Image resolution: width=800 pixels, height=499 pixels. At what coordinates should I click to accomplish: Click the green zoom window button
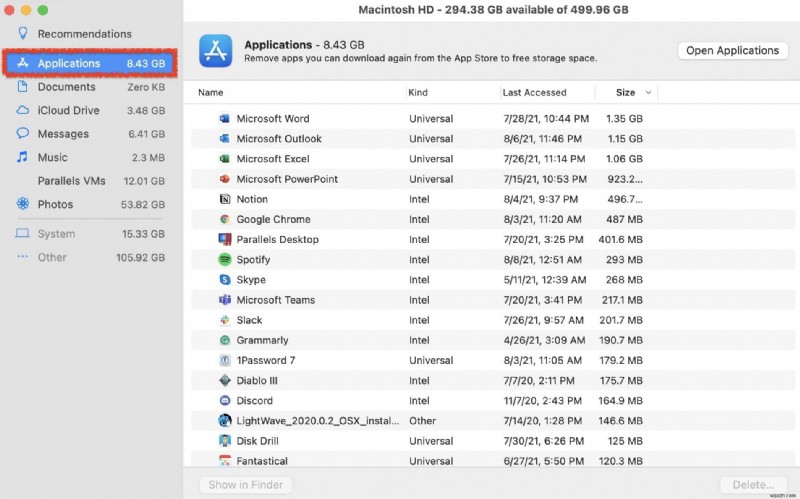point(43,10)
